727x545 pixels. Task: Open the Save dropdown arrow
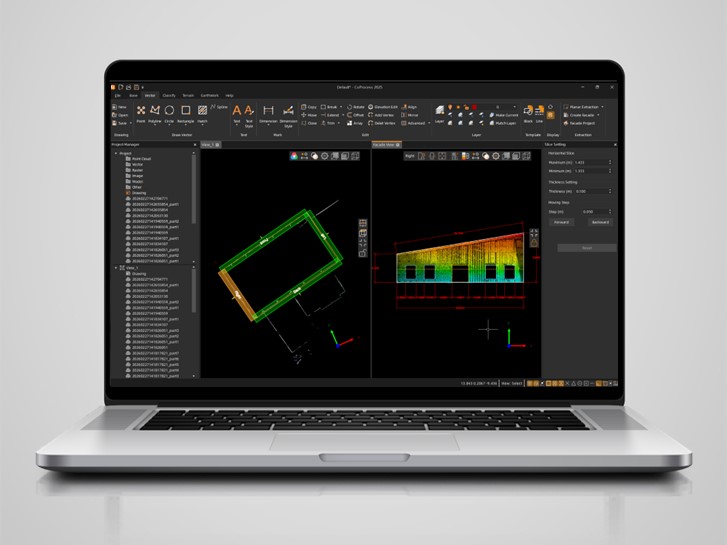(x=131, y=123)
